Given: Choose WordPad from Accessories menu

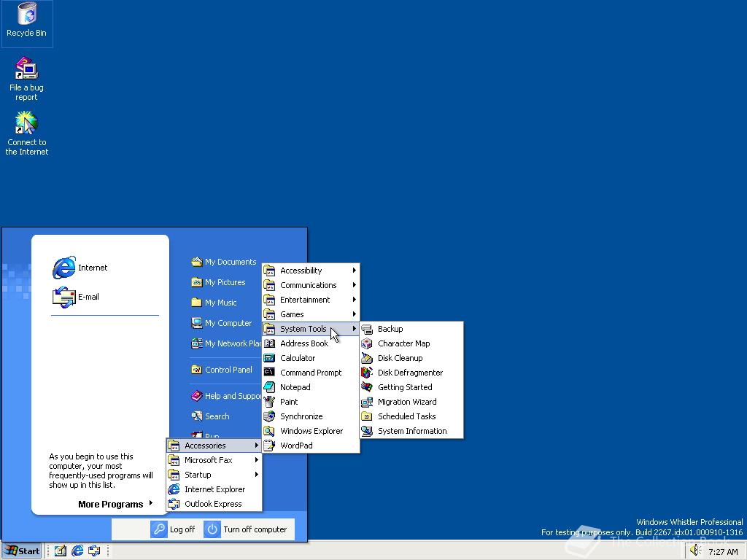Looking at the screenshot, I should coord(311,446).
